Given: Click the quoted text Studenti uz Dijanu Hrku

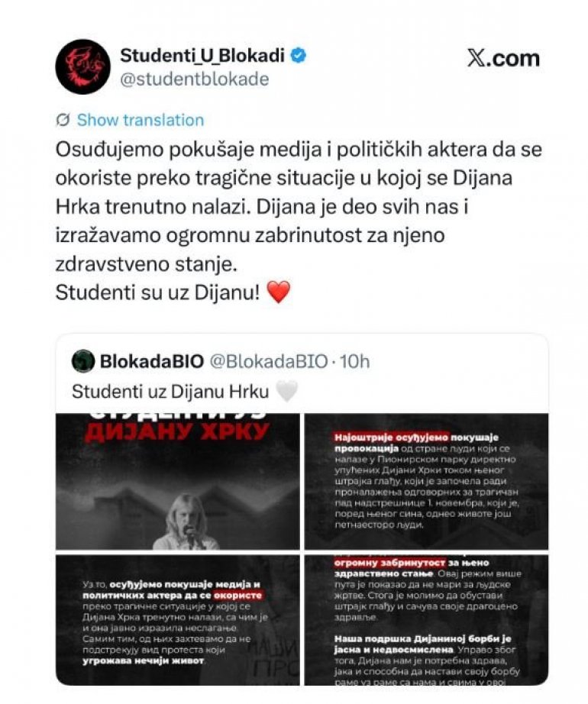Looking at the screenshot, I should pos(170,392).
